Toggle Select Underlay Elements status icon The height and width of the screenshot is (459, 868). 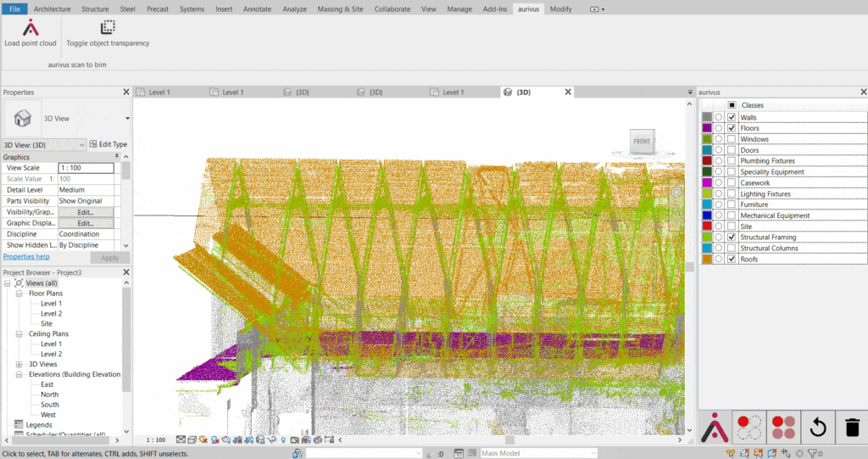744,453
